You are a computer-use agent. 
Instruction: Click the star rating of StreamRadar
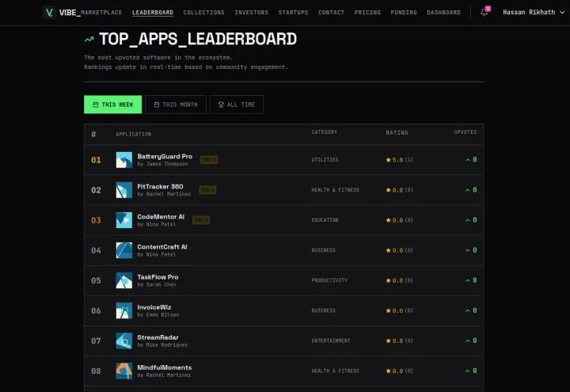click(400, 341)
